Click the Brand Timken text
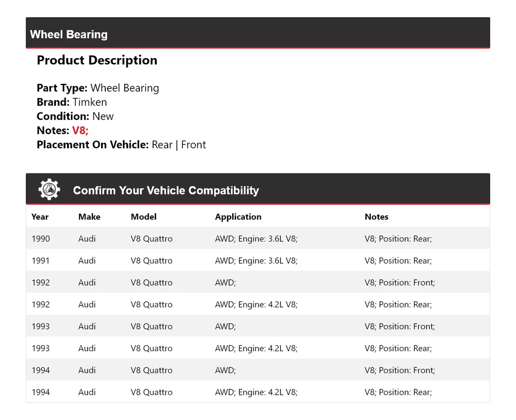This screenshot has width=516, height=420. [x=71, y=102]
